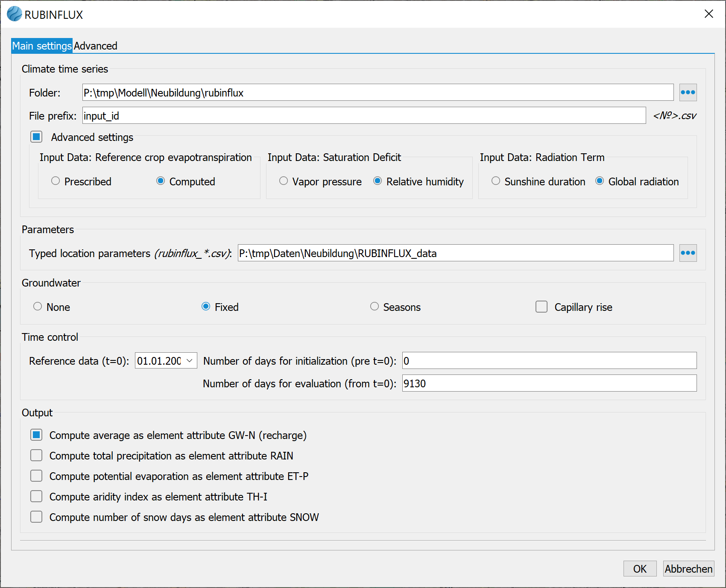
Task: Select Prescribed reference crop evapotranspiration
Action: click(x=56, y=181)
